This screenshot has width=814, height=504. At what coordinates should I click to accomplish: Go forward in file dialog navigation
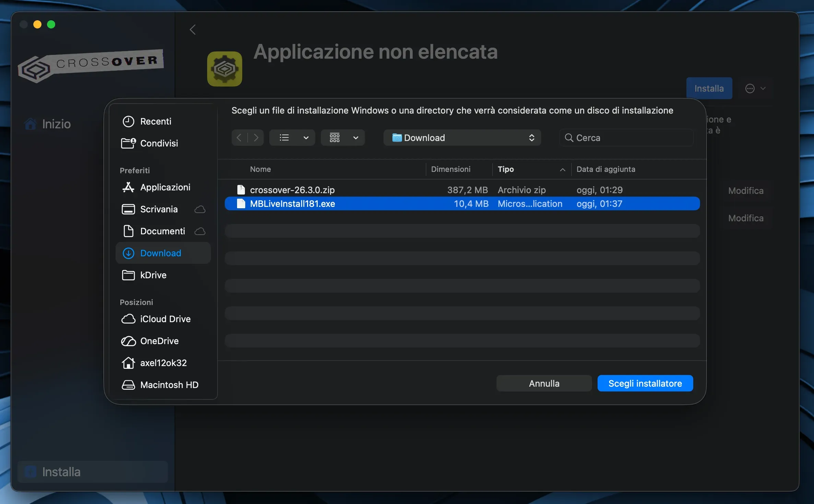pyautogui.click(x=256, y=138)
